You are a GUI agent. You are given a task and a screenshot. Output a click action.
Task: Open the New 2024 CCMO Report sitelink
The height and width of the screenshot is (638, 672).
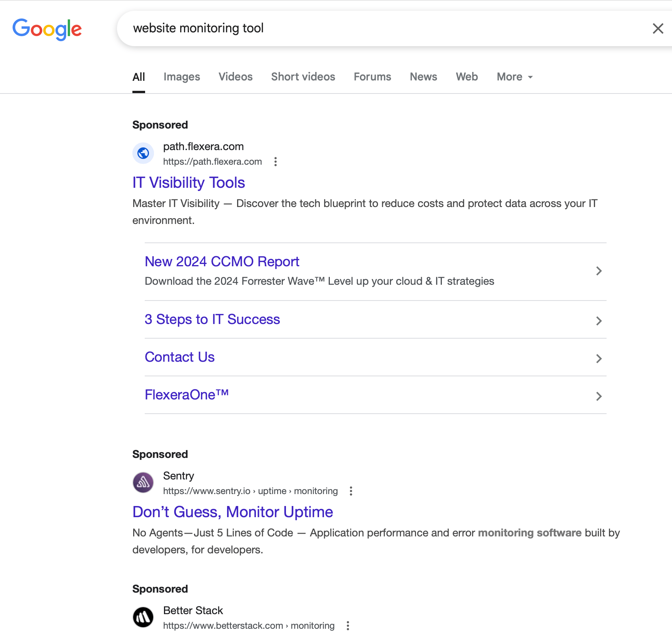222,262
